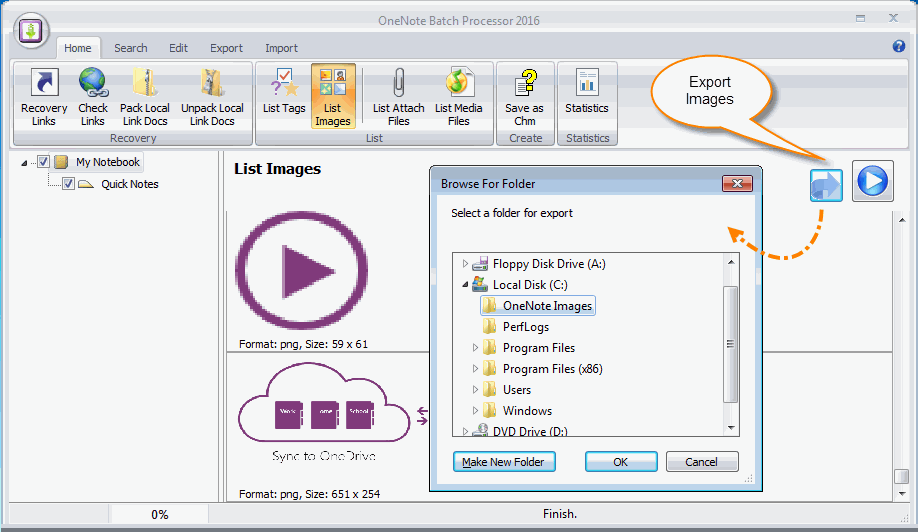Viewport: 918px width, 532px height.
Task: Expand the Program Files (x86) folder
Action: click(475, 369)
